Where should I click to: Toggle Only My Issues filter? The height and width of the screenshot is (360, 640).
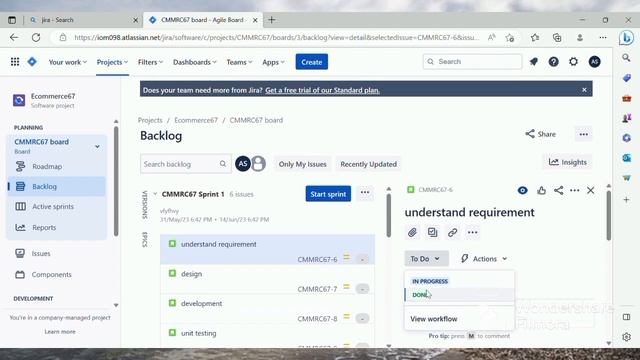(302, 164)
